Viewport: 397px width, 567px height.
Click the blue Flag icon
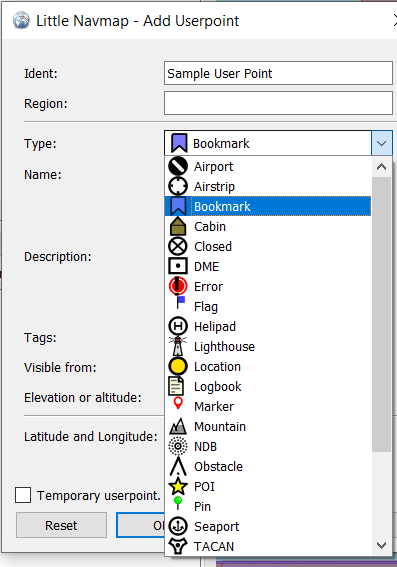pos(180,302)
